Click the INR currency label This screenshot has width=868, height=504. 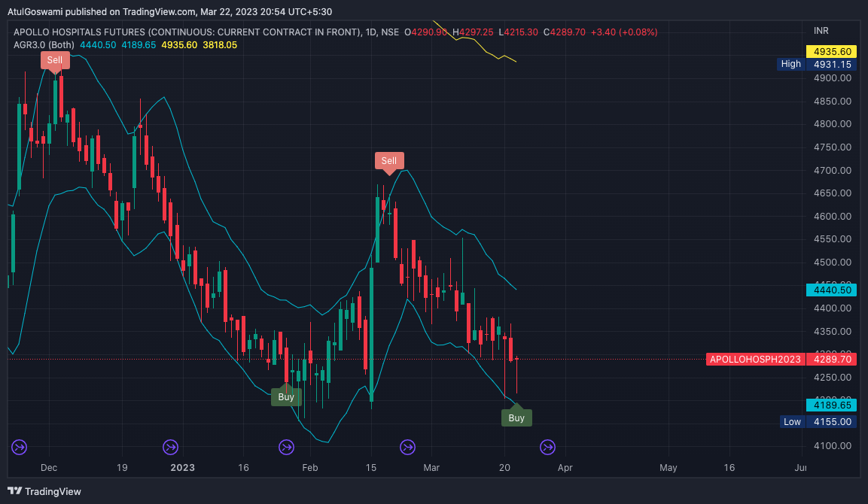point(821,30)
